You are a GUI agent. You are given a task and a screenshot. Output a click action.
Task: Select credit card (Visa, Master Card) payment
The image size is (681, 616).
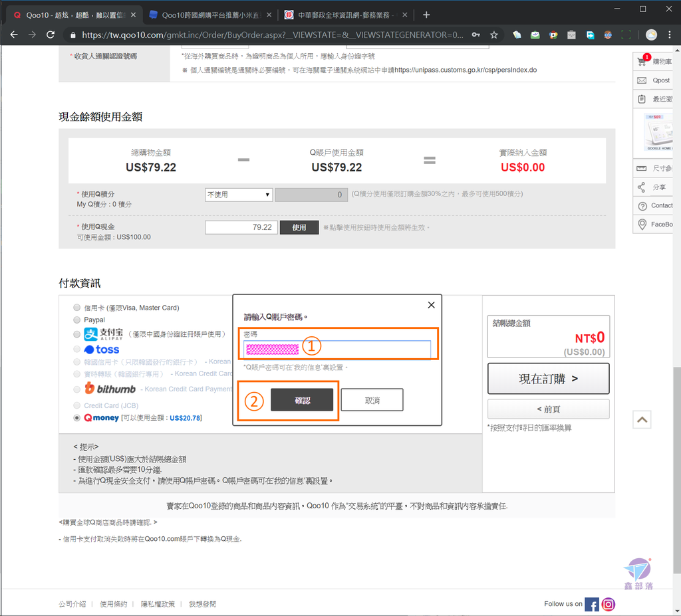tap(77, 308)
